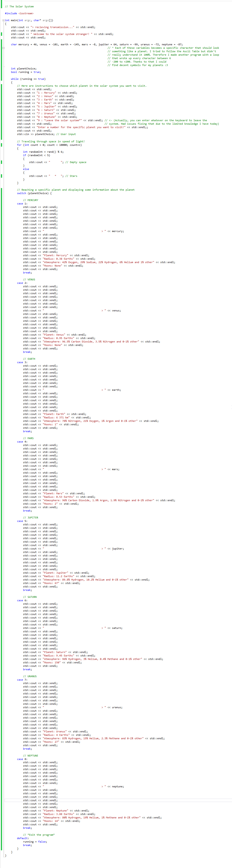Click the 'Radius: 3.88 Earths' line
The height and width of the screenshot is (868, 232).
pyautogui.click(x=59, y=814)
